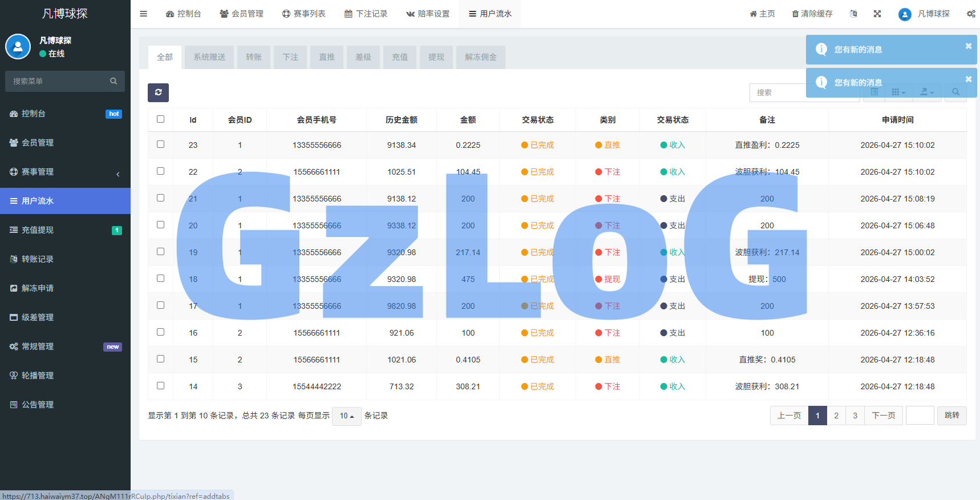Open 赔率设置 in the top navigation

pyautogui.click(x=428, y=14)
